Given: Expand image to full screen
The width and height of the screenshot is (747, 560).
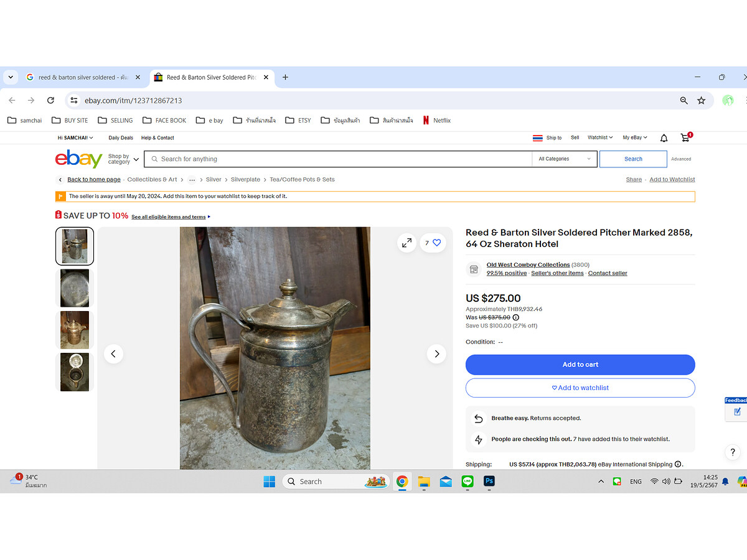Looking at the screenshot, I should 406,243.
